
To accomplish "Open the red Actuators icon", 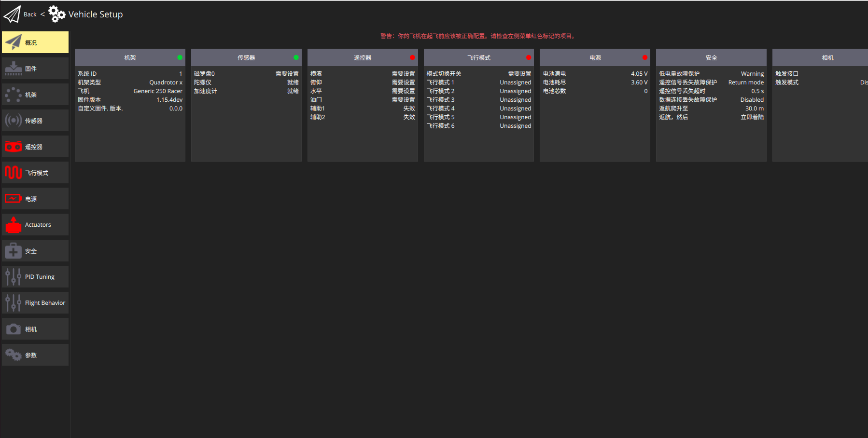I will pyautogui.click(x=14, y=225).
